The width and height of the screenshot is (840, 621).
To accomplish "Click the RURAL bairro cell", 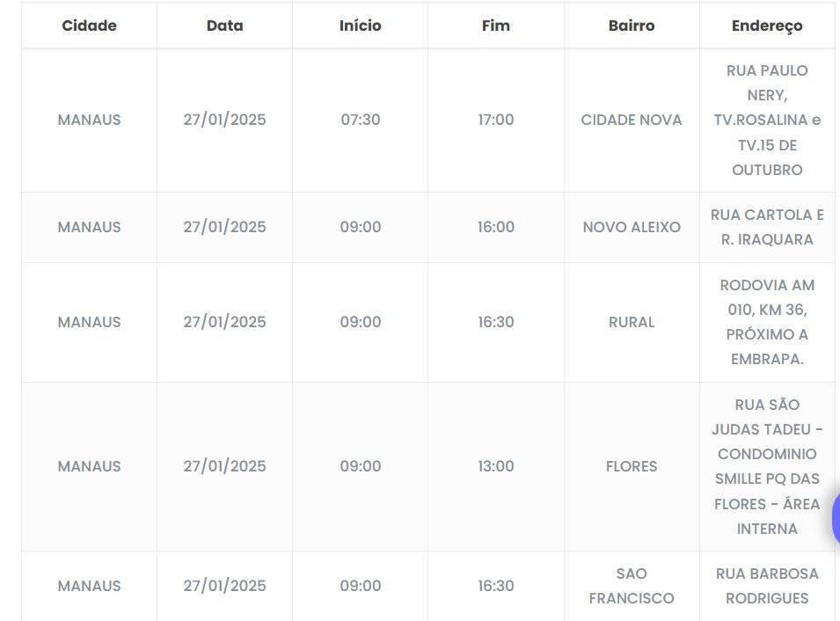I will click(x=632, y=322).
